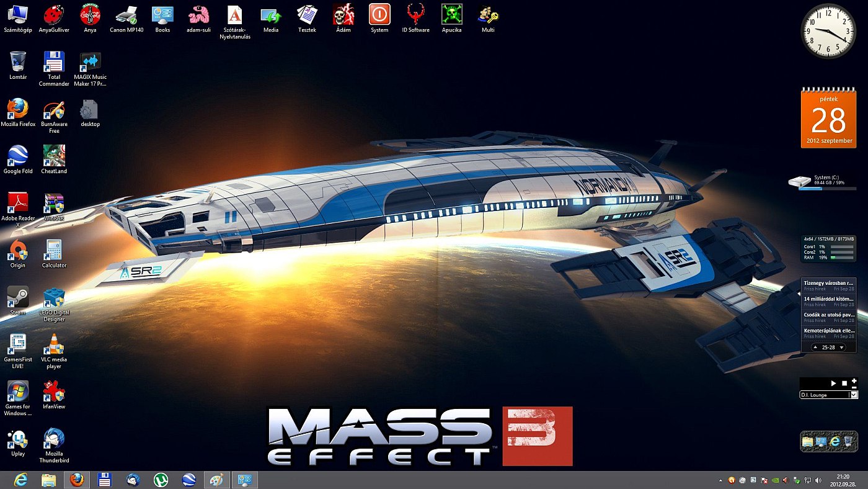Open the adam-suli desktop icon
This screenshot has width=868, height=489.
[198, 19]
